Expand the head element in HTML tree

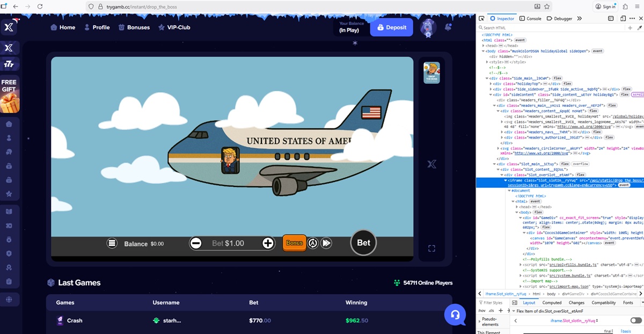[x=484, y=46]
